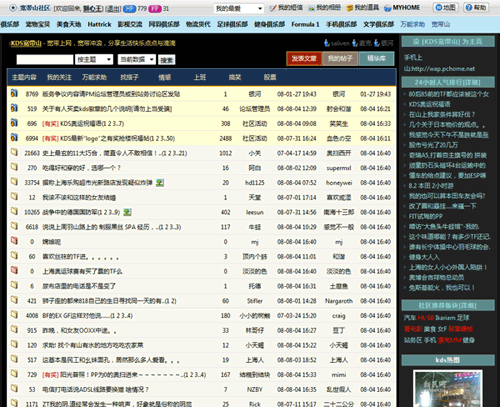Open author hd1125's profile link
Viewport: 500px width, 407px height.
coord(255,183)
